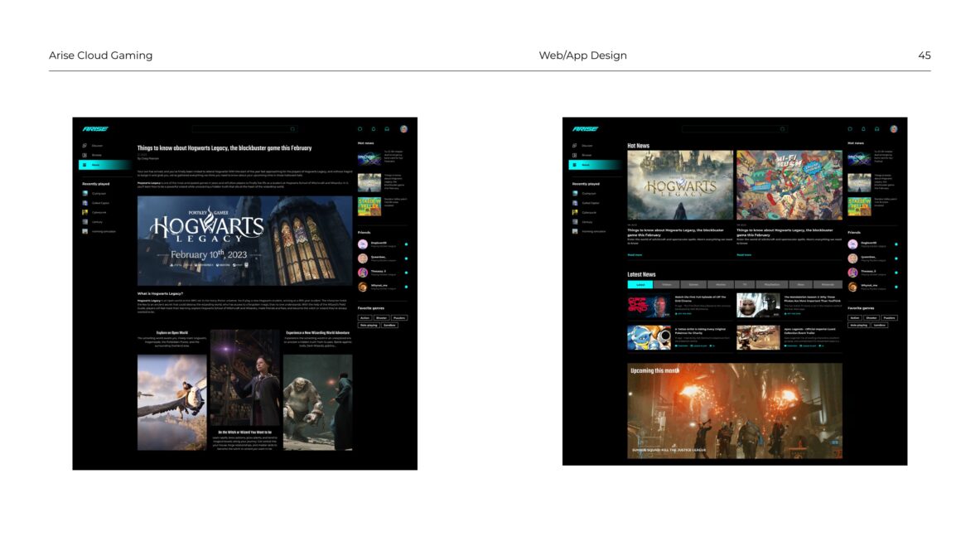Screen dimensions: 980x551
Task: Click Read more under the Hi-Fi Rush card
Action: 745,255
